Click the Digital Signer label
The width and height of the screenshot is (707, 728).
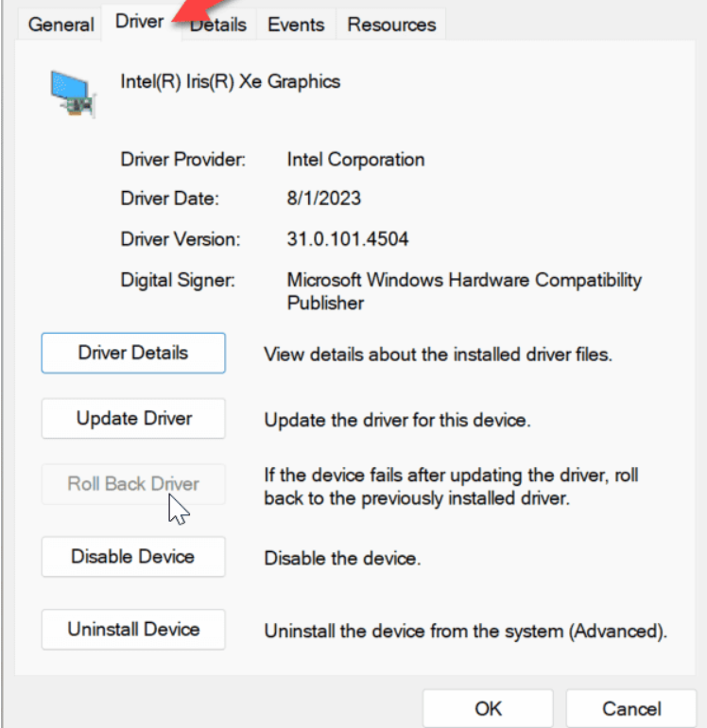click(x=178, y=281)
